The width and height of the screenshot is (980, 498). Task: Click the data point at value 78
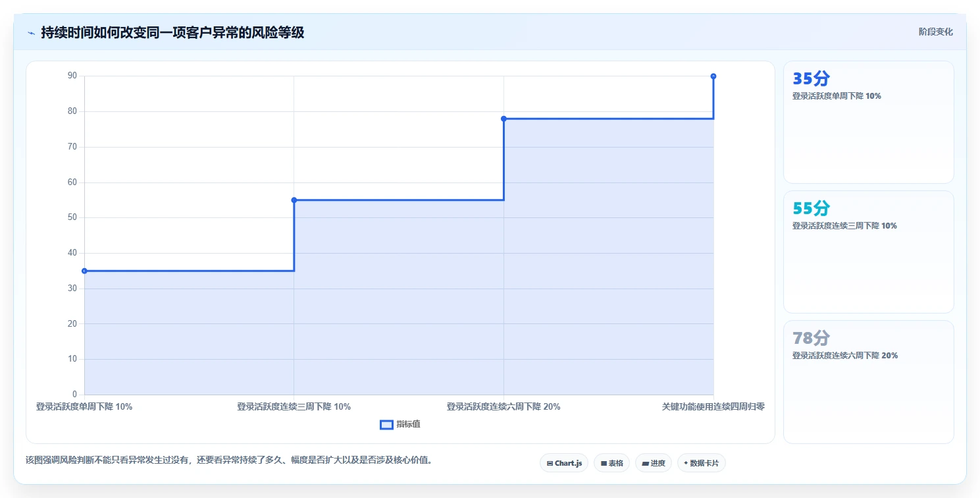[x=503, y=119]
